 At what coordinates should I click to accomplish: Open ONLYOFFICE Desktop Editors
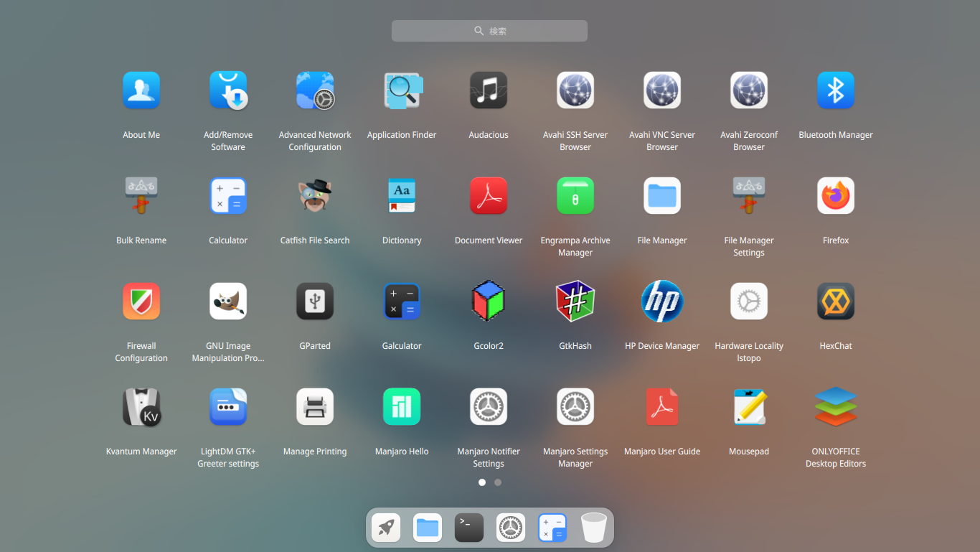[x=836, y=407]
